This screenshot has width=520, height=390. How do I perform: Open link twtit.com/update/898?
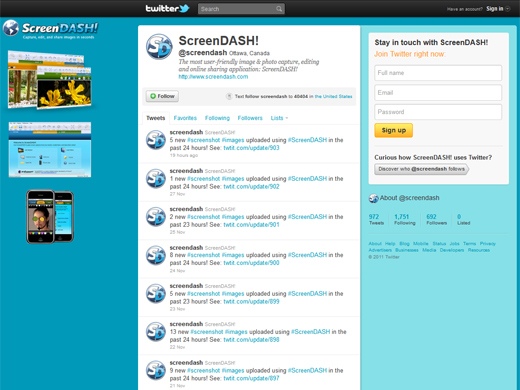coord(251,340)
